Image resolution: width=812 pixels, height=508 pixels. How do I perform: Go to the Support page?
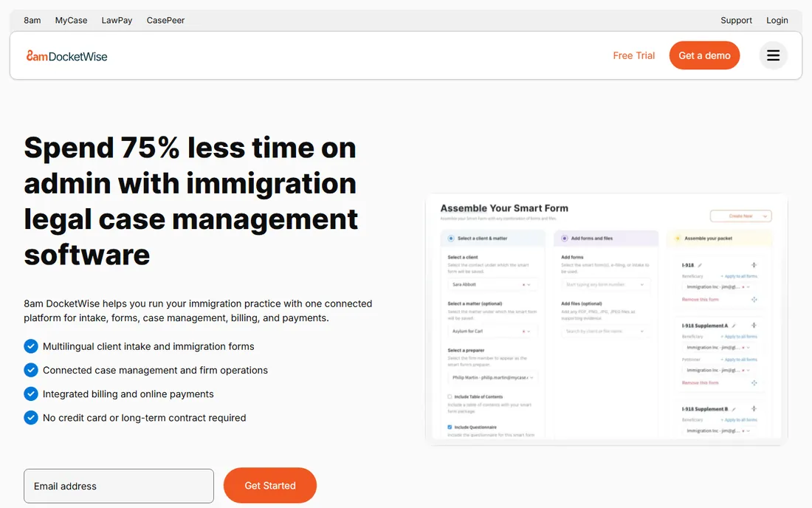(x=736, y=20)
